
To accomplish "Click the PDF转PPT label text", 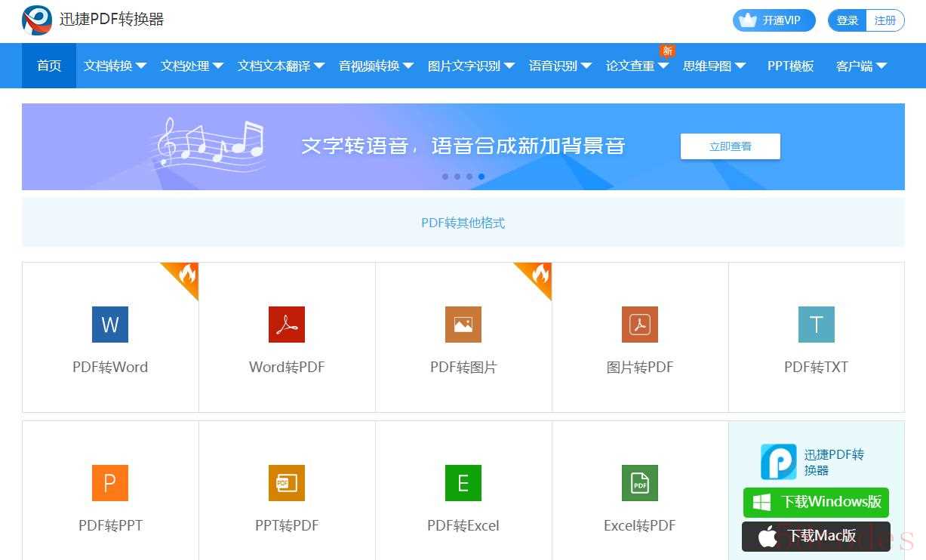I will click(110, 526).
